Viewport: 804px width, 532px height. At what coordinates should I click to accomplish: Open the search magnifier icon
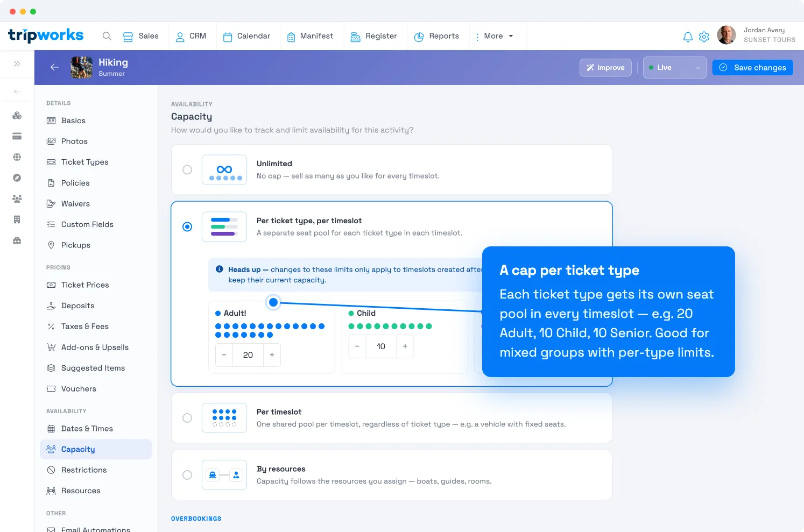point(107,36)
